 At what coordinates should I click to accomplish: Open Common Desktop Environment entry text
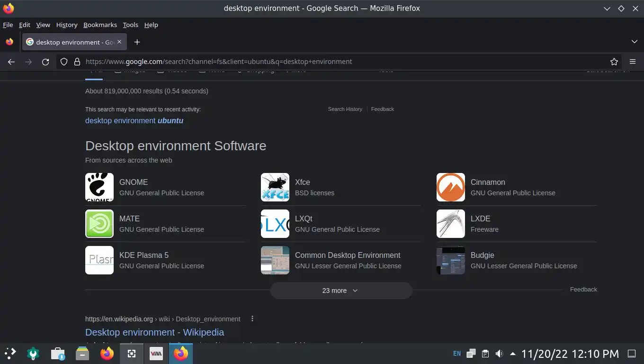(348, 255)
